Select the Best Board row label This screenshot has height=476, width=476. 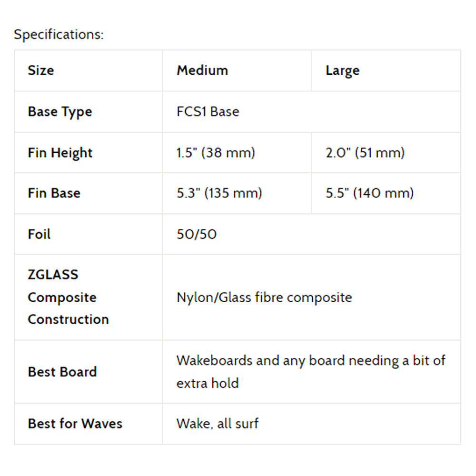tap(62, 372)
